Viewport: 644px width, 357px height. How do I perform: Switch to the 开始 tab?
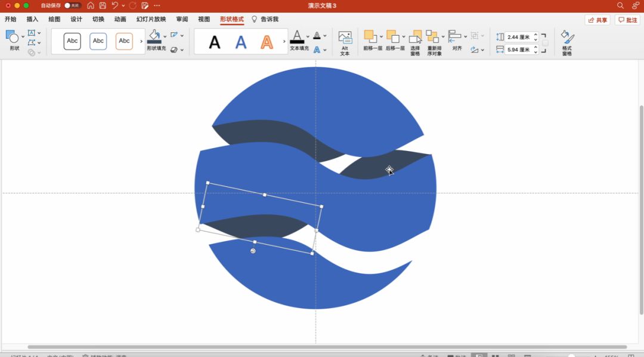[x=11, y=19]
